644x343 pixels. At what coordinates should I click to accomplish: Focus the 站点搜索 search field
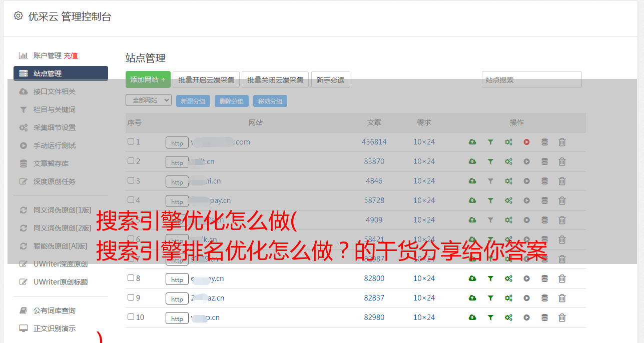(x=532, y=79)
